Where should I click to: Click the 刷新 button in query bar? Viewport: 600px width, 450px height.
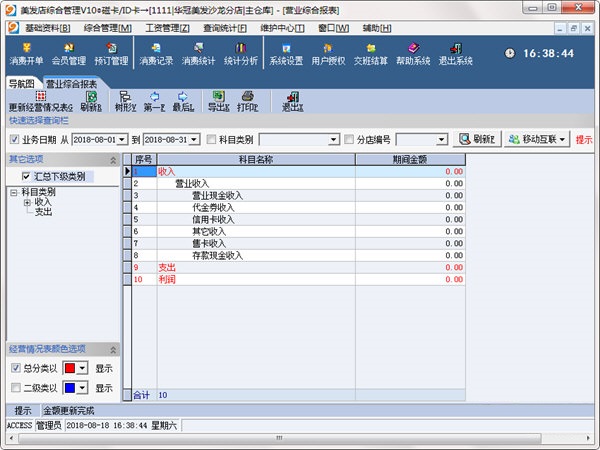476,139
